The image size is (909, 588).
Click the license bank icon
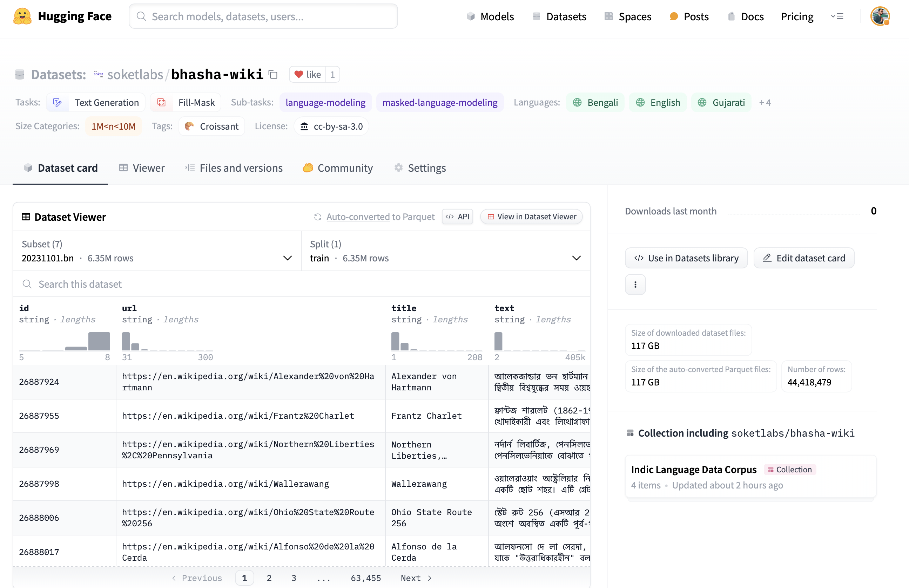(x=304, y=126)
